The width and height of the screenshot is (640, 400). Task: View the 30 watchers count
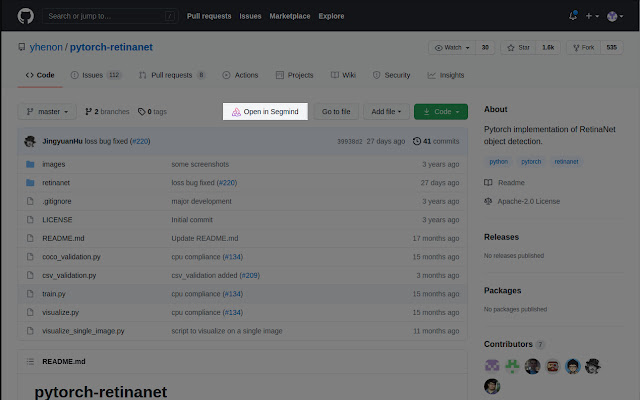pos(485,47)
